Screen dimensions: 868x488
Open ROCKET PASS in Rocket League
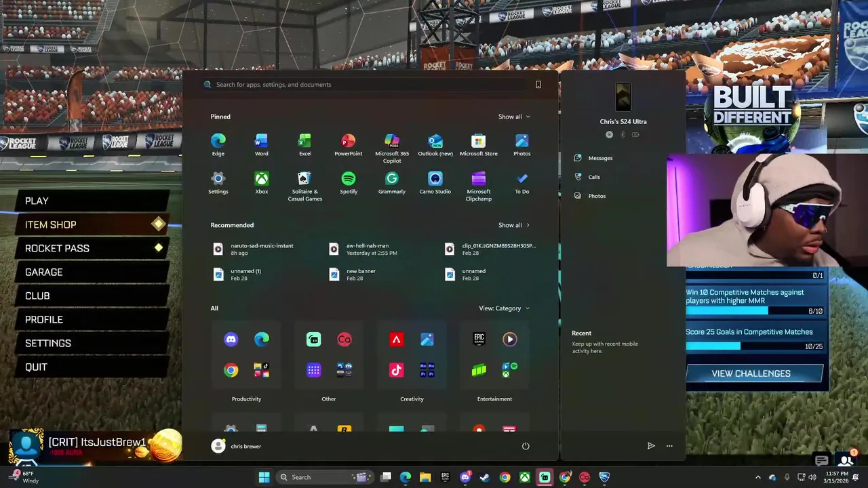tap(92, 248)
